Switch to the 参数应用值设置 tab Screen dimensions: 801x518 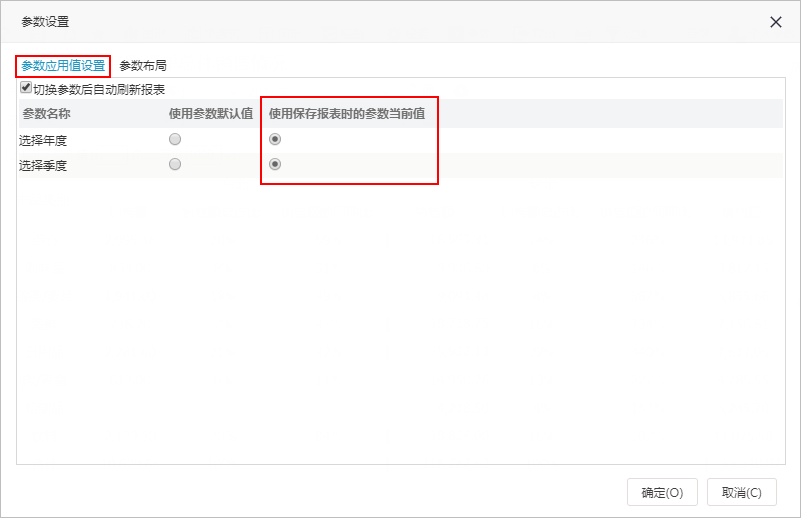[x=63, y=66]
